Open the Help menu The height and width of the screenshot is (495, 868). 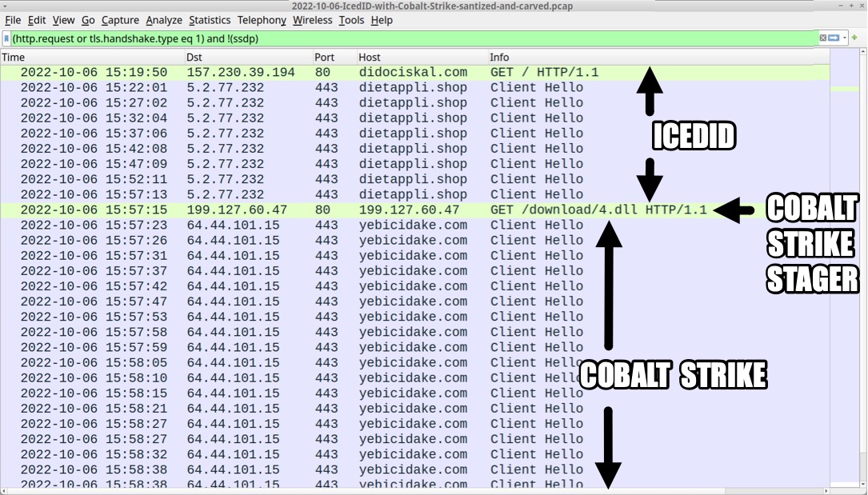[x=382, y=21]
